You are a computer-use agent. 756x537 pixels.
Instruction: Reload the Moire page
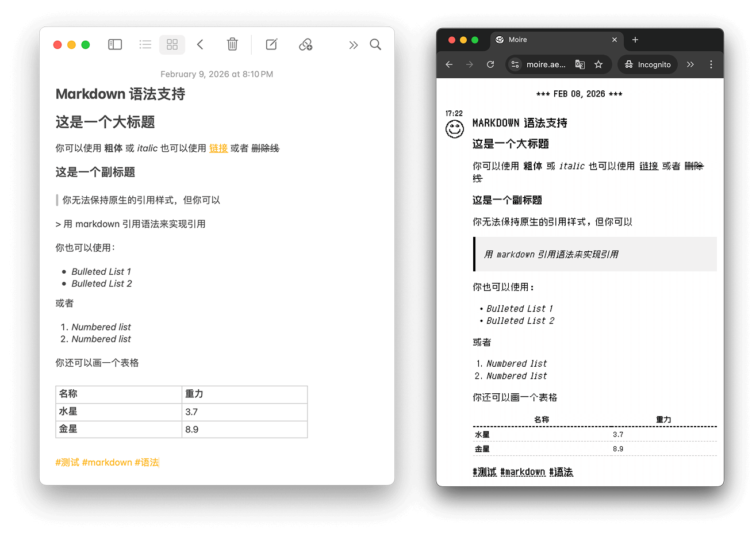(490, 64)
